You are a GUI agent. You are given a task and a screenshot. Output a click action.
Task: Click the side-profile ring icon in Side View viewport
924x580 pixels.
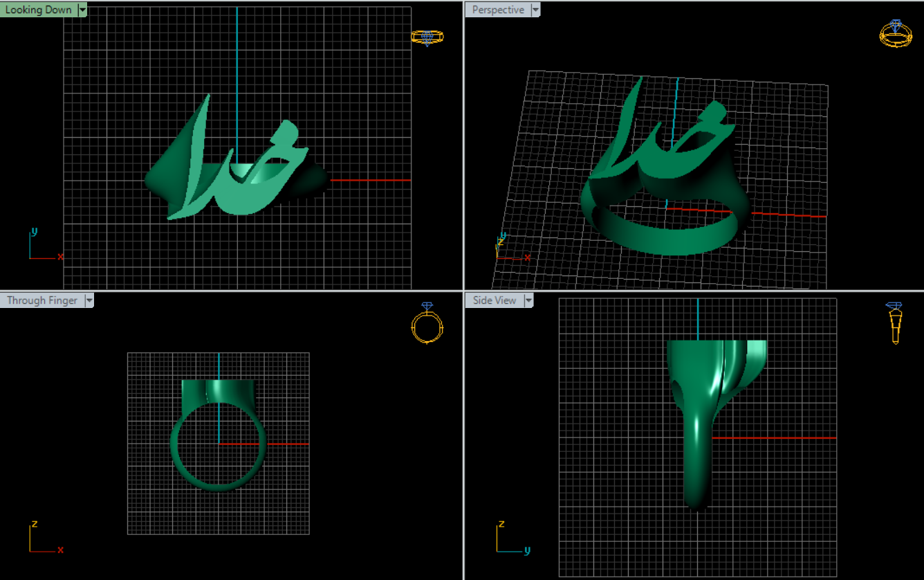pyautogui.click(x=896, y=323)
